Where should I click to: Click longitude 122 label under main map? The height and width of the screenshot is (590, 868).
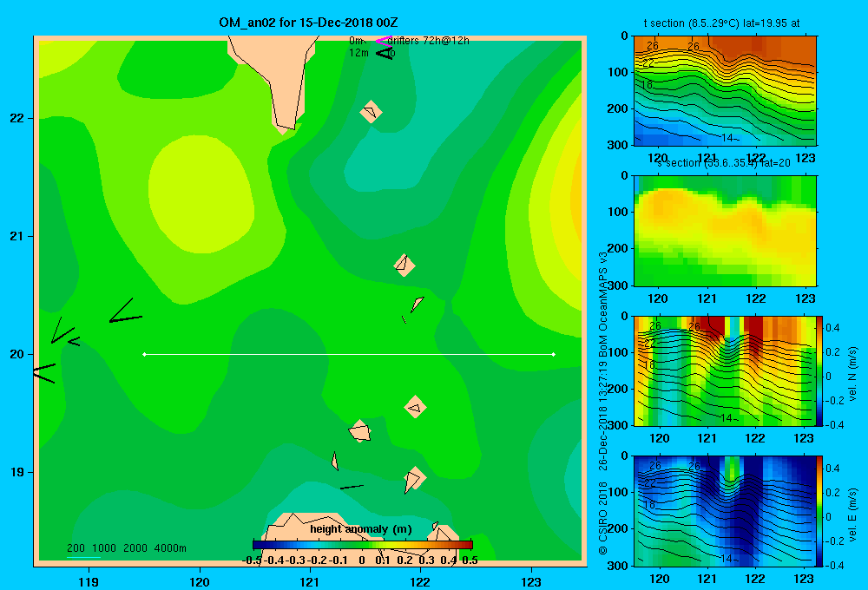pyautogui.click(x=420, y=582)
